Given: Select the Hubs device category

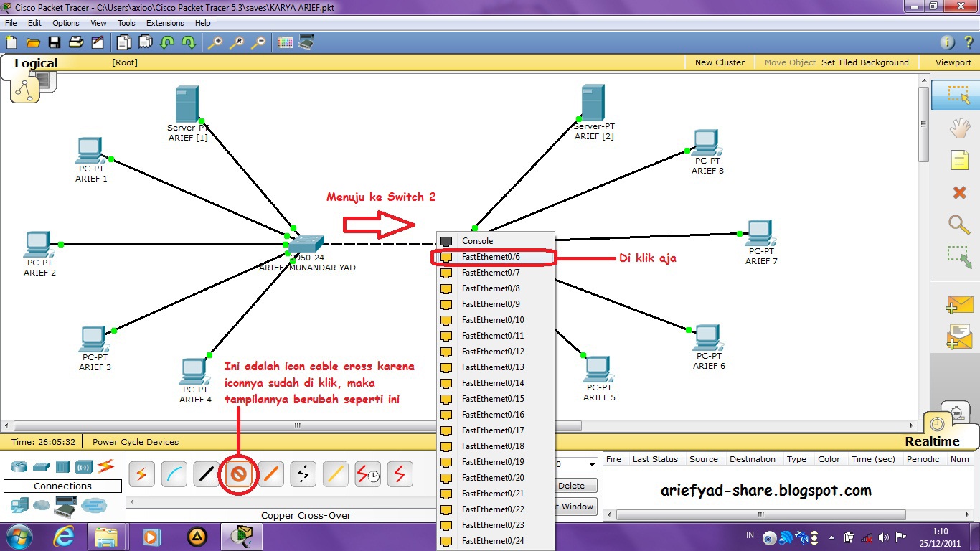Looking at the screenshot, I should point(62,466).
